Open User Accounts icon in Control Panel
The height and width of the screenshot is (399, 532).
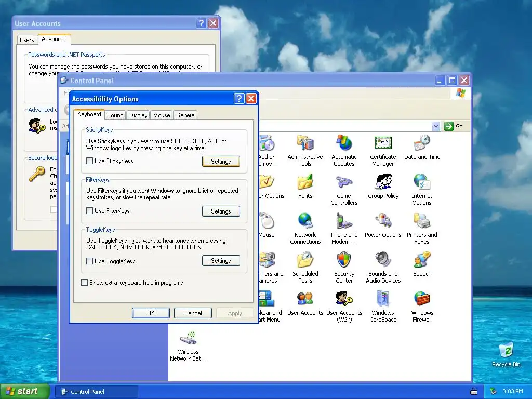tap(305, 303)
